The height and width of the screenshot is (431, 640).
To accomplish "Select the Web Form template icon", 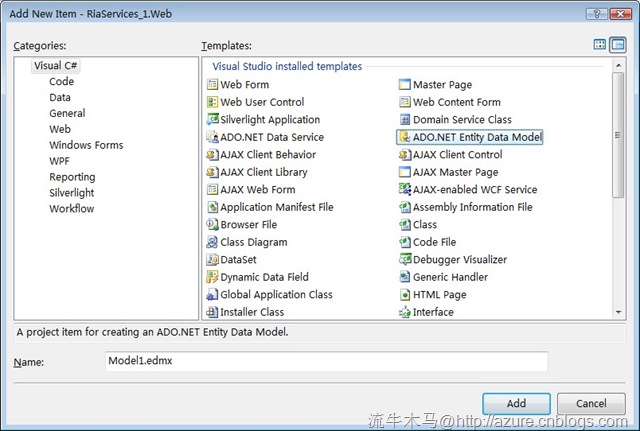I will click(x=212, y=85).
